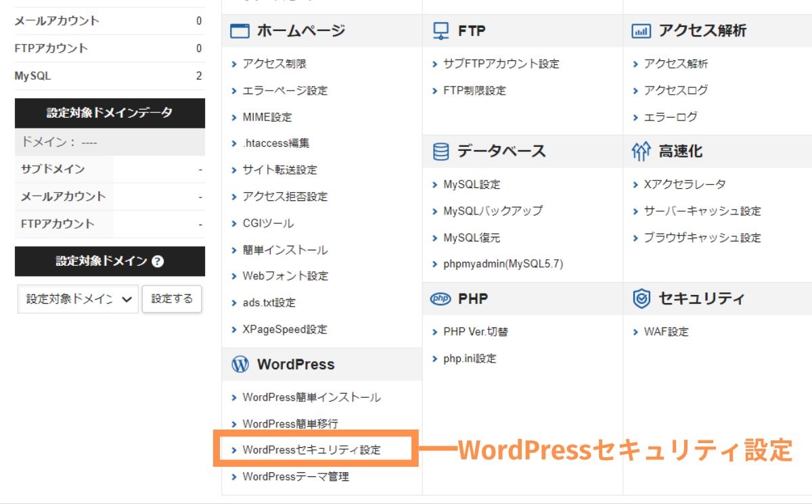Click the FTP section monitor icon
Viewport: 812px width, 504px height.
click(441, 31)
